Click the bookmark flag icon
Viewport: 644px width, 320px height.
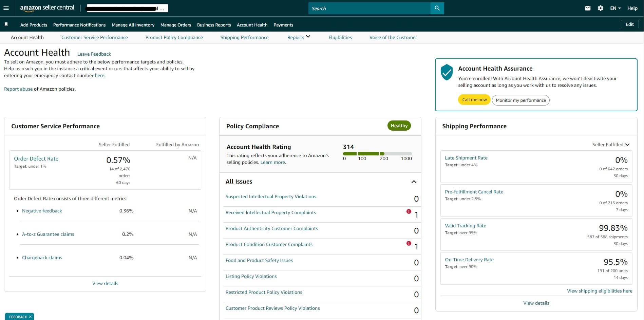(6, 24)
